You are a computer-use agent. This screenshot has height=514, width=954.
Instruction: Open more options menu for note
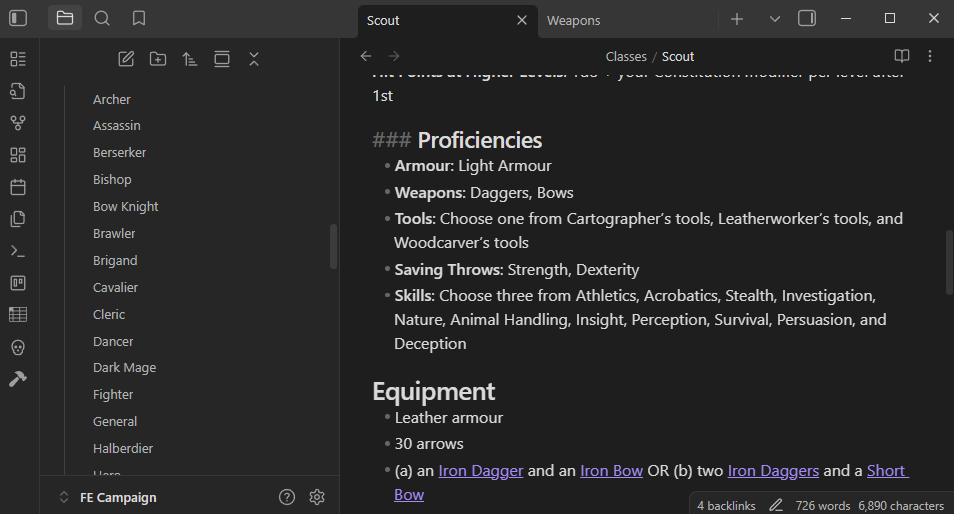(x=930, y=56)
